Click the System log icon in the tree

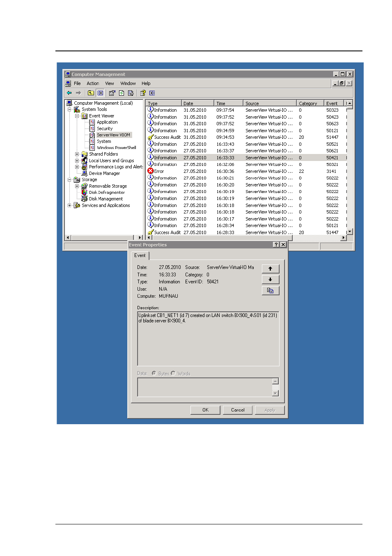92,141
